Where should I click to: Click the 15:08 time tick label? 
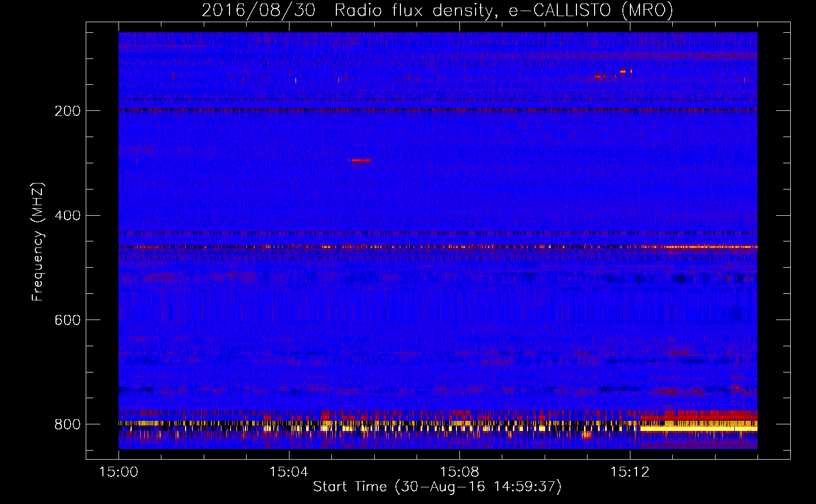tap(459, 472)
